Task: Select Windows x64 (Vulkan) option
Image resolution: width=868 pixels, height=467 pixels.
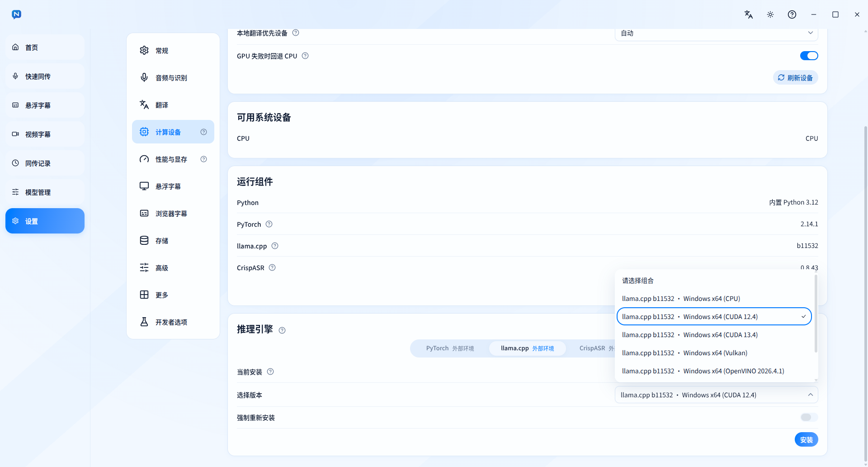Action: 714,353
